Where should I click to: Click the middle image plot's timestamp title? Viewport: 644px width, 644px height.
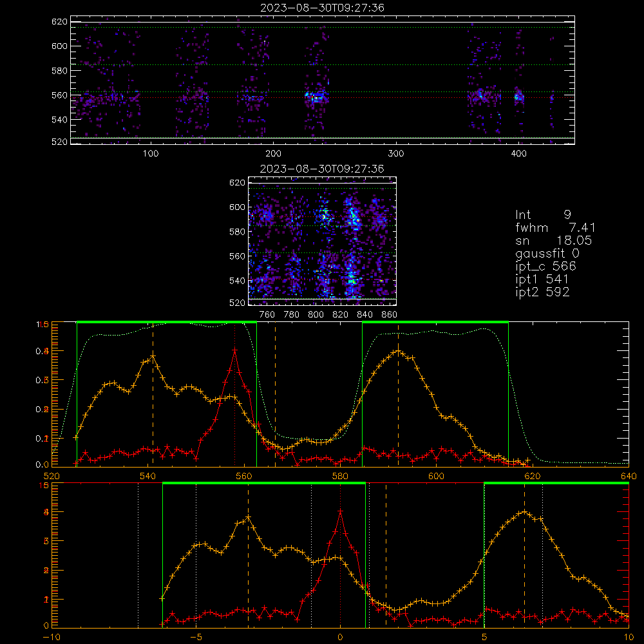pyautogui.click(x=322, y=169)
